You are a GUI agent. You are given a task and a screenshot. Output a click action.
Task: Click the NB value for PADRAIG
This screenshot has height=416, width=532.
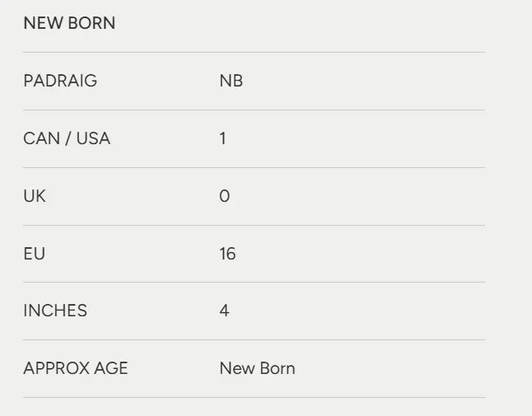(x=231, y=81)
